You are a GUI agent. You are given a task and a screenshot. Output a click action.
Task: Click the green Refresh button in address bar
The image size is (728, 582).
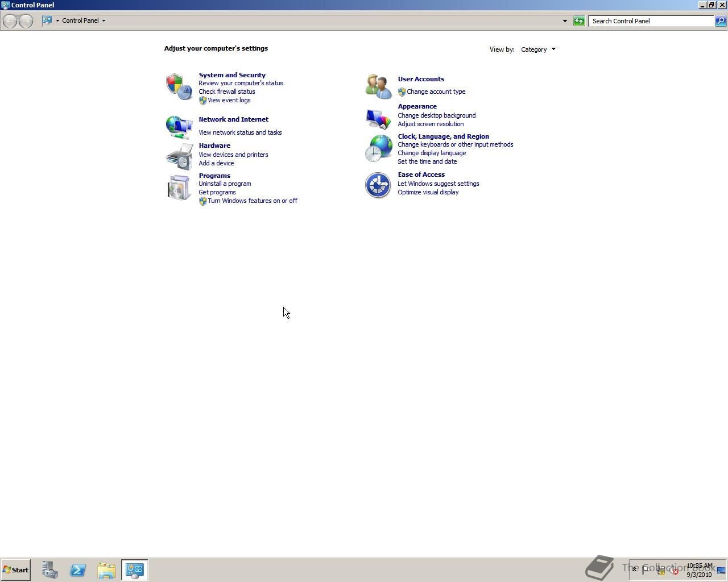[579, 21]
